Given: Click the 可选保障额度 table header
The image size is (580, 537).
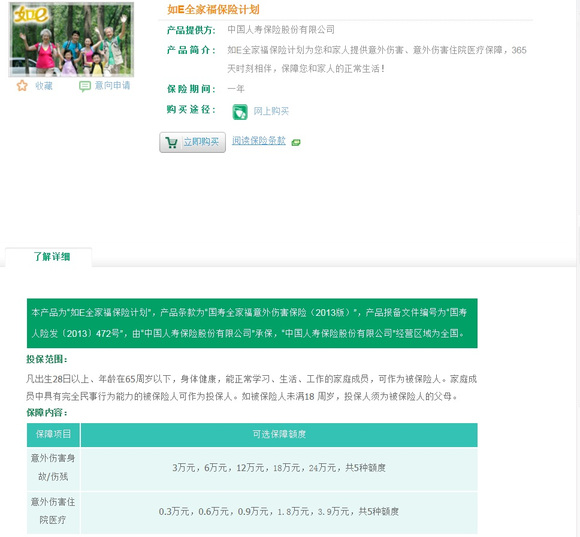Looking at the screenshot, I should (x=279, y=434).
